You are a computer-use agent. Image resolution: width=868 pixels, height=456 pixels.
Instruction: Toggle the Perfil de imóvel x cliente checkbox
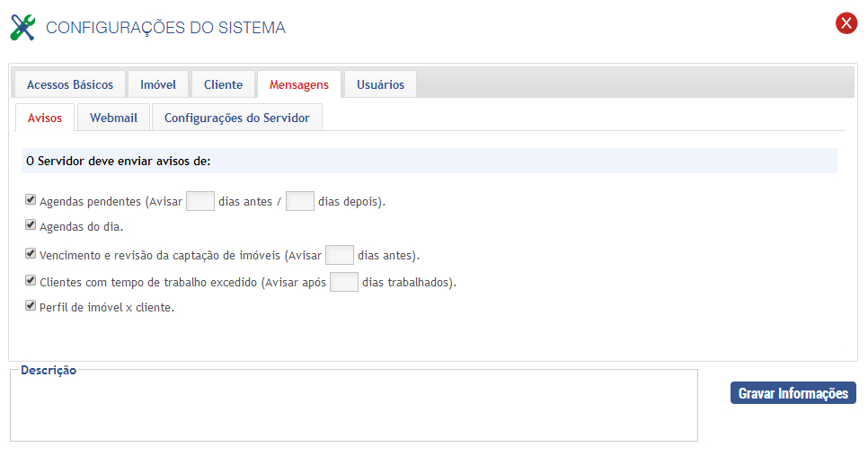click(x=31, y=306)
